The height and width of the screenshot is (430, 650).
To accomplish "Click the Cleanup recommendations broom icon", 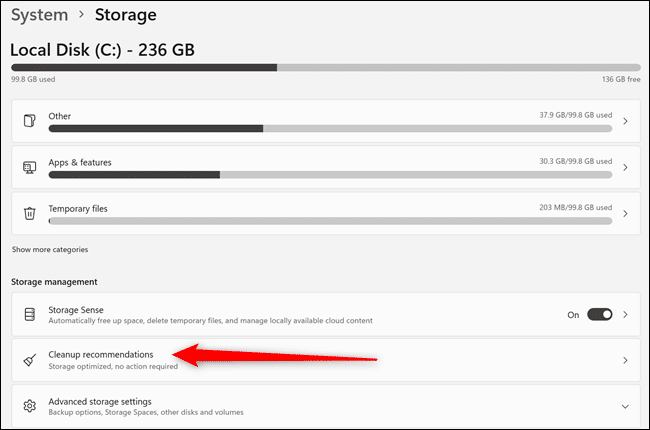I will click(x=29, y=360).
